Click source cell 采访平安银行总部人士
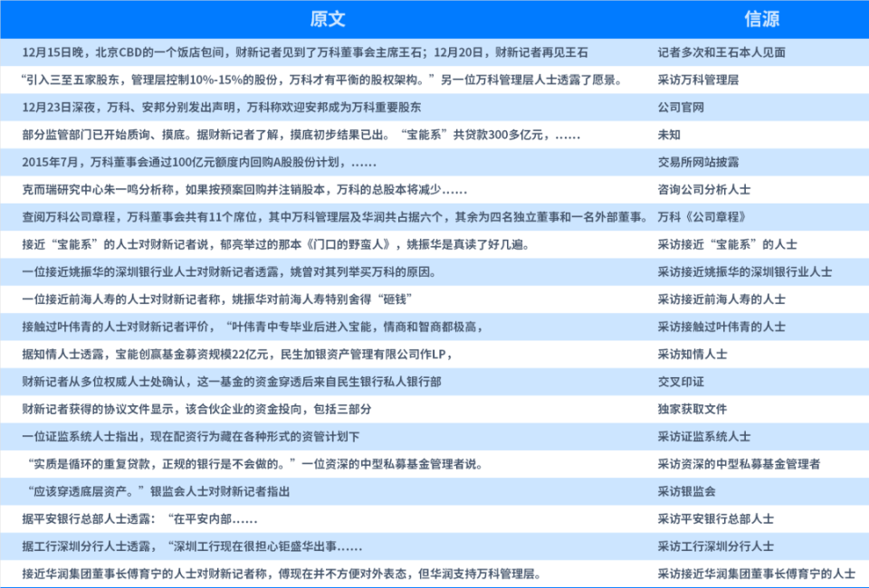The height and width of the screenshot is (588, 869). 715,518
